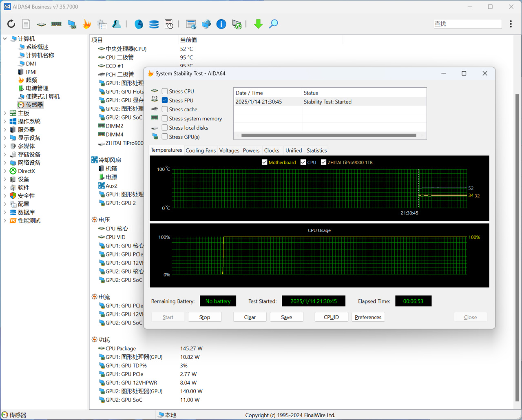Switch to the Cooling Fans tab
The width and height of the screenshot is (522, 420).
pyautogui.click(x=201, y=150)
